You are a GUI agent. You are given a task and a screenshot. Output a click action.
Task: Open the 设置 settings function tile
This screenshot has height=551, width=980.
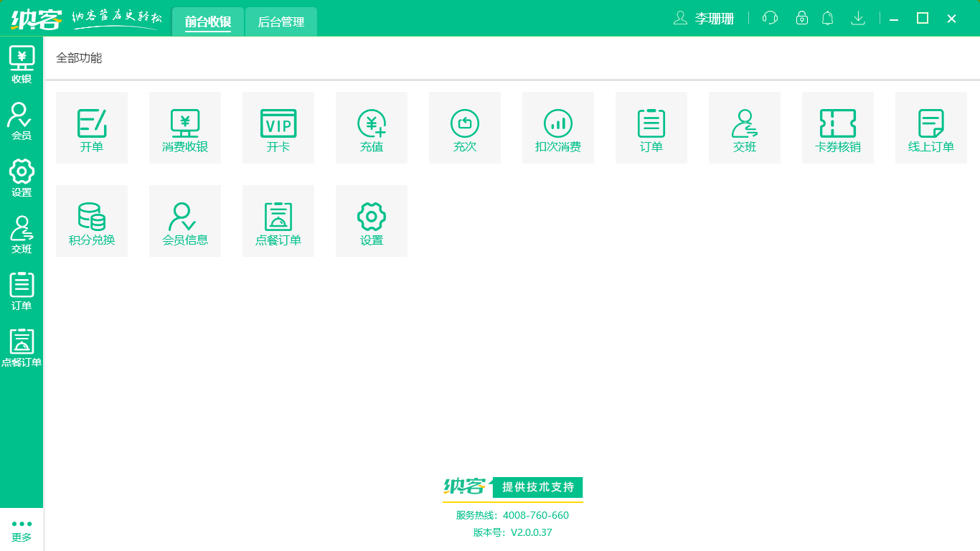click(372, 220)
